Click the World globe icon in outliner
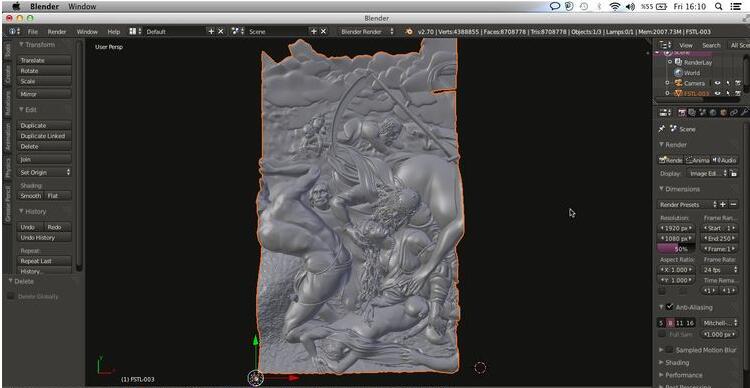The width and height of the screenshot is (750, 388). 678,73
